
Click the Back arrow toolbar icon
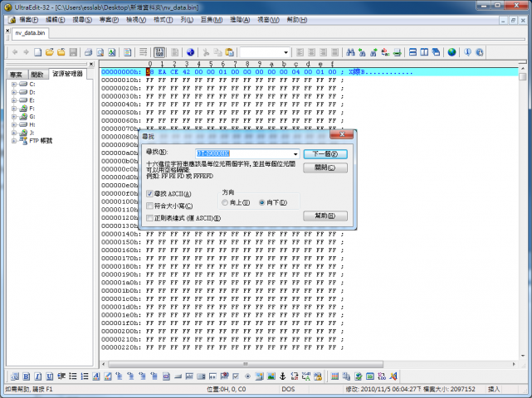coord(15,52)
